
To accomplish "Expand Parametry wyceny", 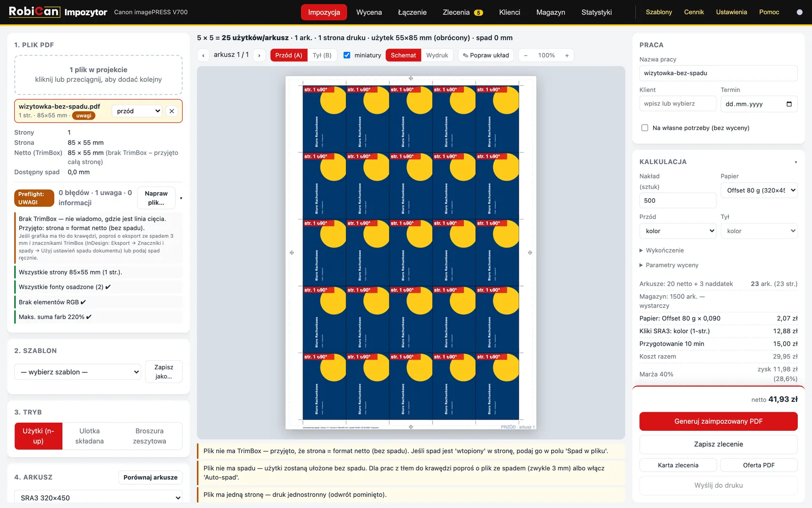I will [x=669, y=265].
